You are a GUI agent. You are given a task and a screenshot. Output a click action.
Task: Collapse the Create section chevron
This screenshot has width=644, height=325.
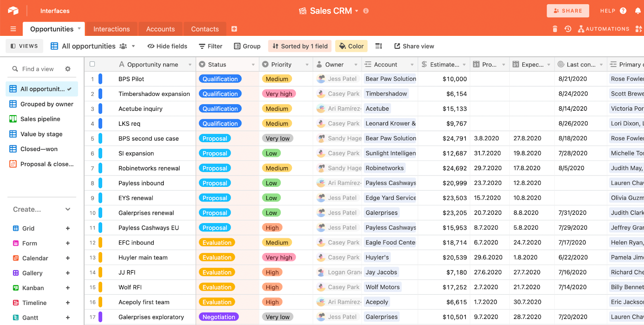click(x=68, y=209)
